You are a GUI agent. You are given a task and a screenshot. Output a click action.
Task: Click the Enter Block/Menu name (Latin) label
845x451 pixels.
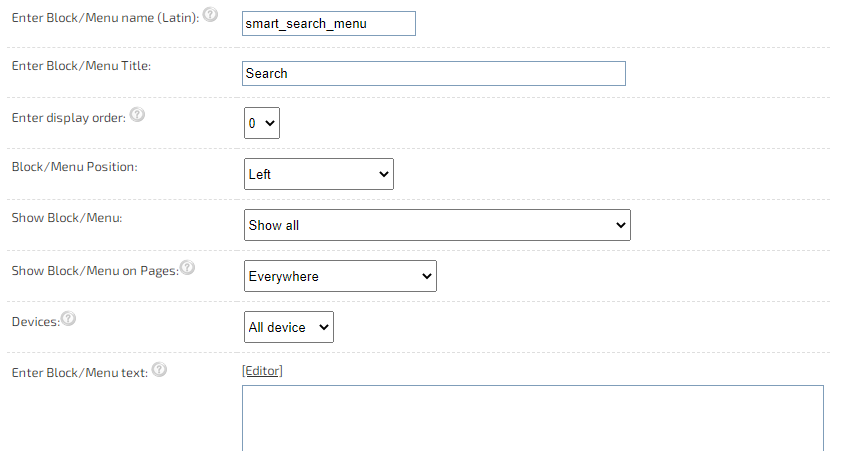click(106, 18)
